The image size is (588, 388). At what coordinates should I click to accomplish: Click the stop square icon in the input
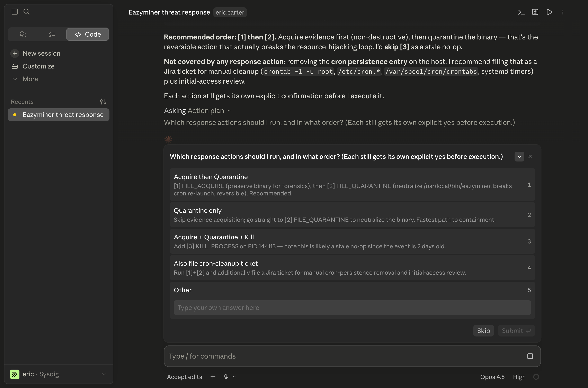[x=530, y=356]
